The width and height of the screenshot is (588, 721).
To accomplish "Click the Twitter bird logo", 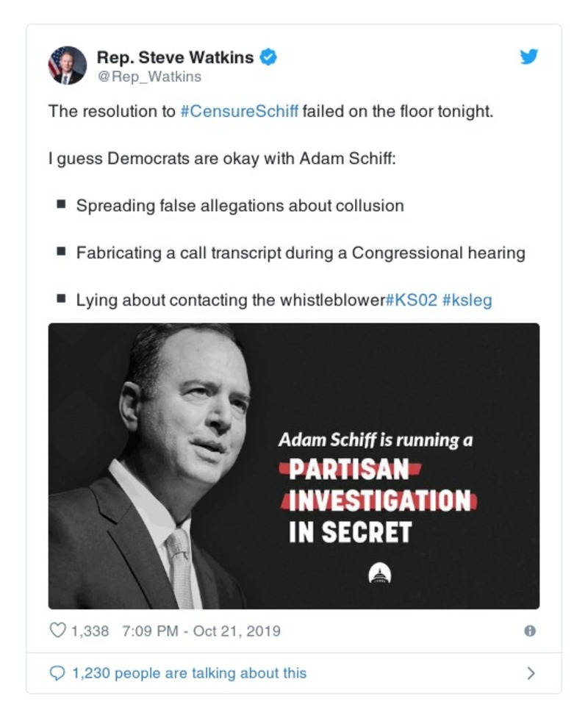I will coord(529,57).
